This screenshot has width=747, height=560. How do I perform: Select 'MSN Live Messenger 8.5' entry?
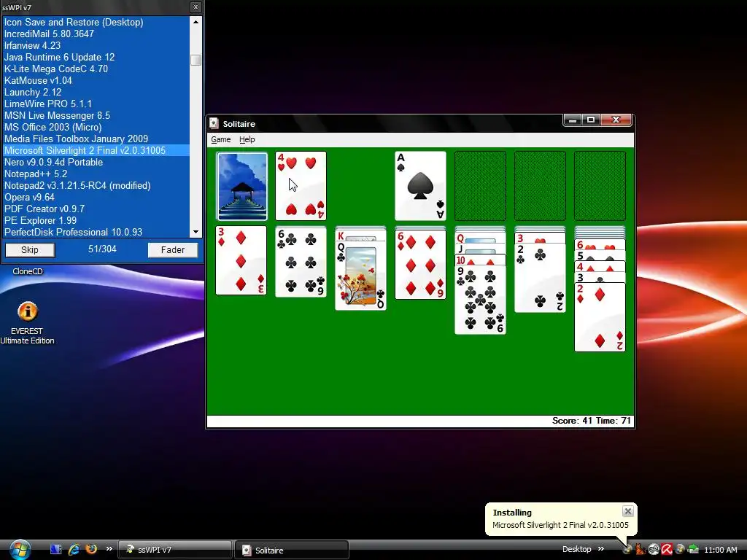point(96,115)
